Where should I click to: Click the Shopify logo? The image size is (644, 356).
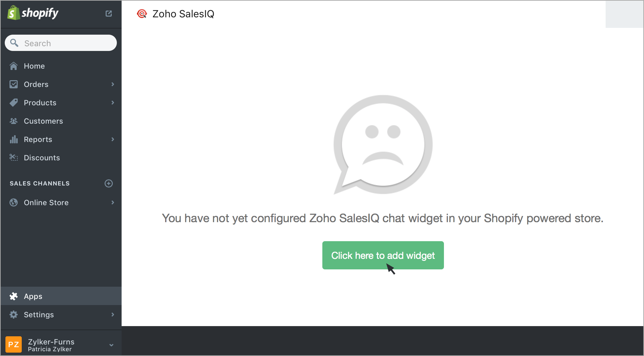(33, 13)
